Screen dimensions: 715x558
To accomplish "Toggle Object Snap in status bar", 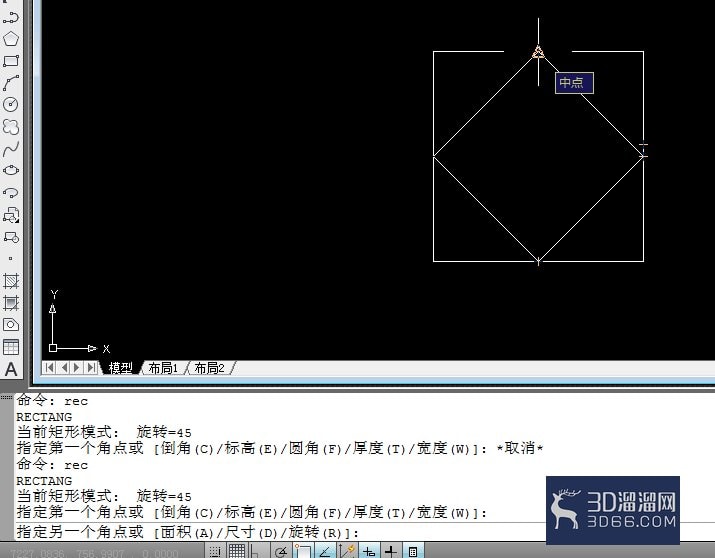I will point(303,551).
